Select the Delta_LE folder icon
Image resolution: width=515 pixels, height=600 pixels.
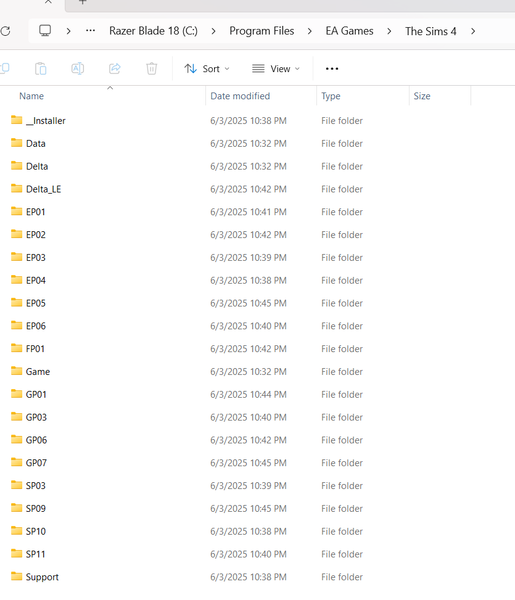16,189
